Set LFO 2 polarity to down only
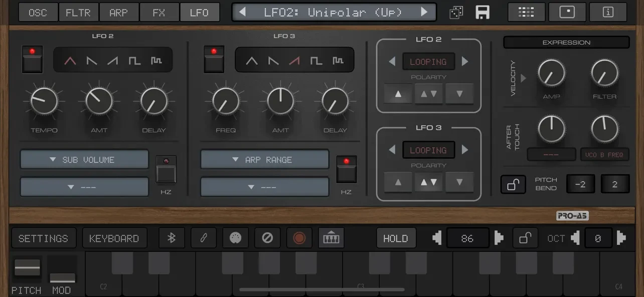The width and height of the screenshot is (644, 297). (459, 94)
